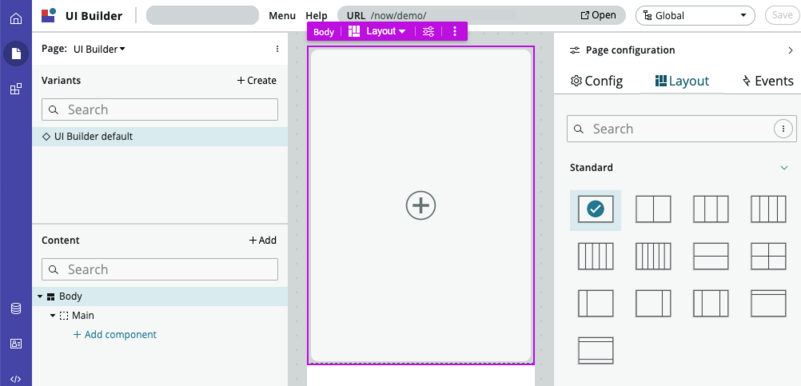Viewport: 801px width, 386px height.
Task: Click the Page configuration heading
Action: [630, 50]
